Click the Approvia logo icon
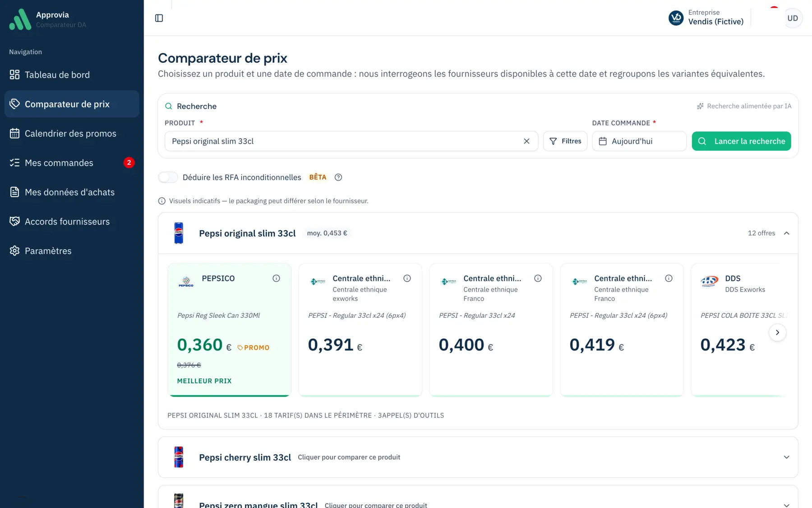Viewport: 812px width, 508px height. pyautogui.click(x=20, y=19)
